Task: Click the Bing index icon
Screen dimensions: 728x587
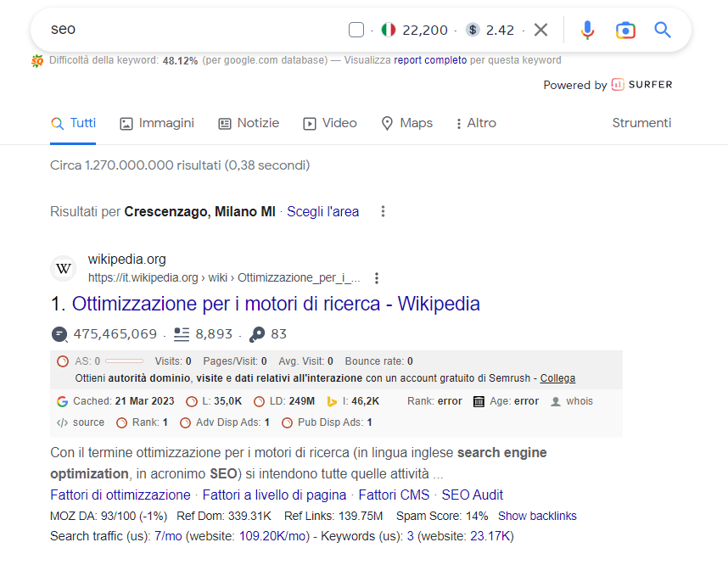Action: [332, 401]
